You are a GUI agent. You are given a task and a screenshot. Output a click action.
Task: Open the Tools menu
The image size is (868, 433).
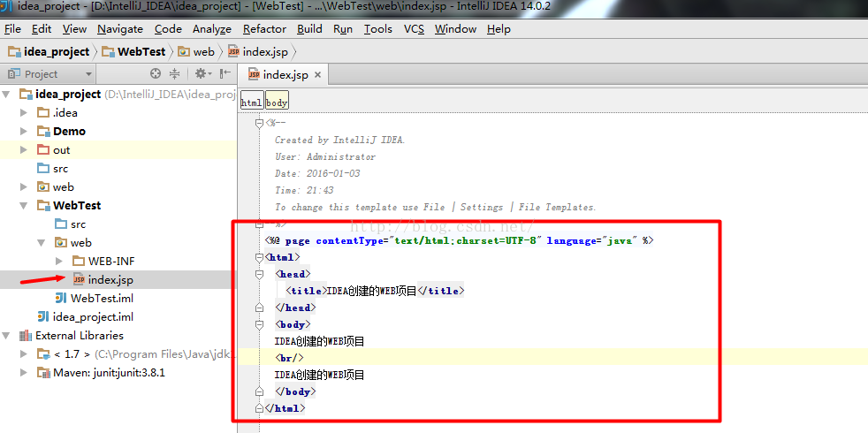pos(378,29)
